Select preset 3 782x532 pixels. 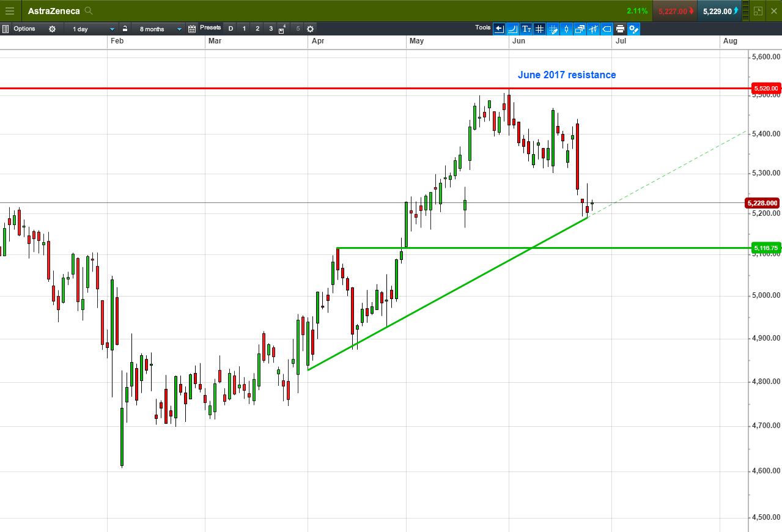tap(271, 29)
